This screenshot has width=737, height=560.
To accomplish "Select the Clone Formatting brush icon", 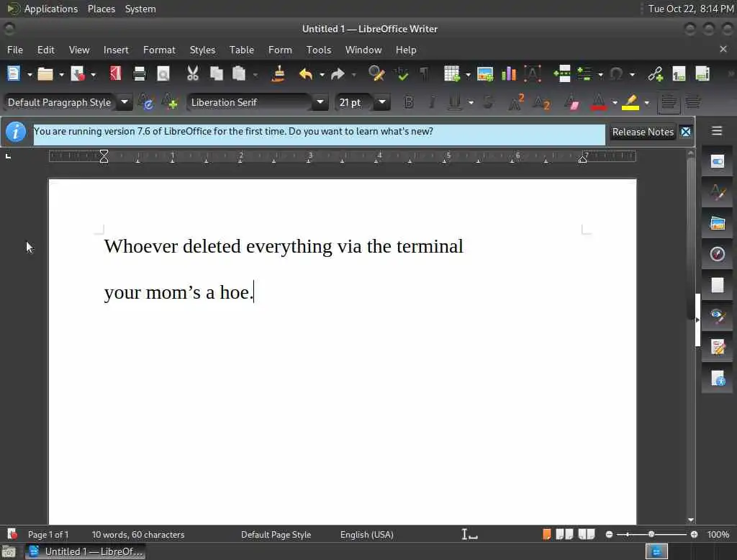I will 279,74.
